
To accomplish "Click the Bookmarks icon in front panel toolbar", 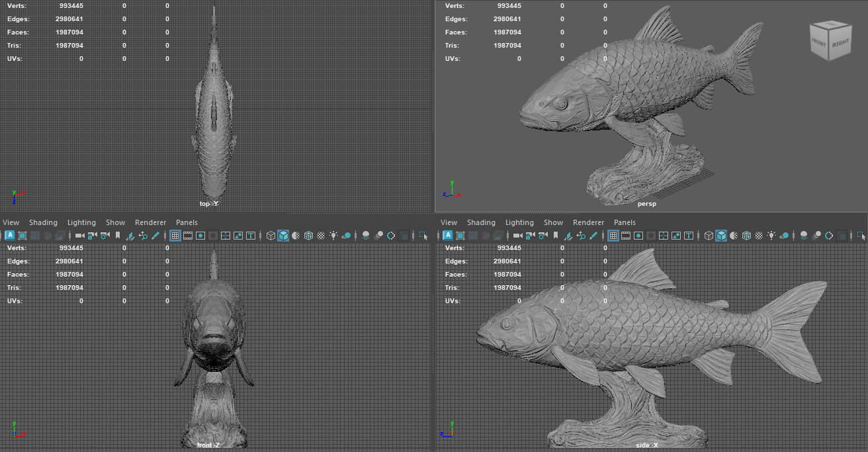I will click(x=117, y=235).
